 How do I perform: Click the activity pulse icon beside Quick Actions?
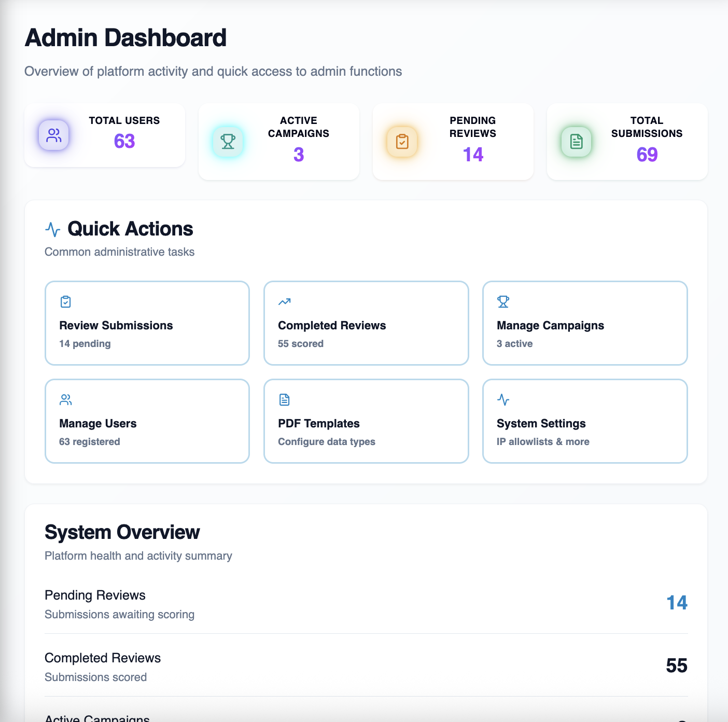[53, 229]
